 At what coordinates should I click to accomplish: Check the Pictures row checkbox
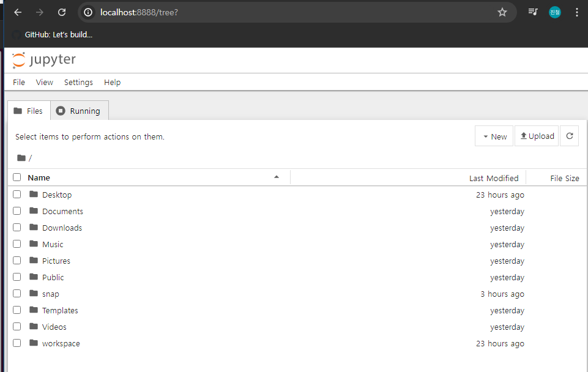coord(17,260)
